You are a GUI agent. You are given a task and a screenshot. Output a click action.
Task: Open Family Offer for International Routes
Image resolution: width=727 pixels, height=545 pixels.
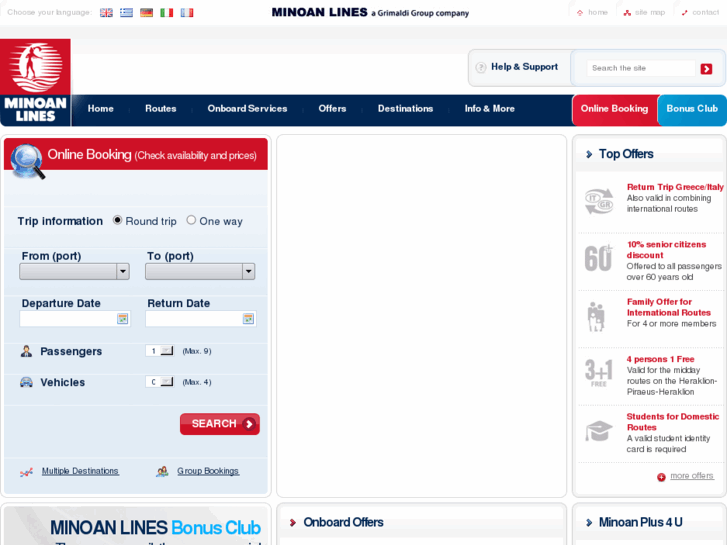tap(669, 307)
